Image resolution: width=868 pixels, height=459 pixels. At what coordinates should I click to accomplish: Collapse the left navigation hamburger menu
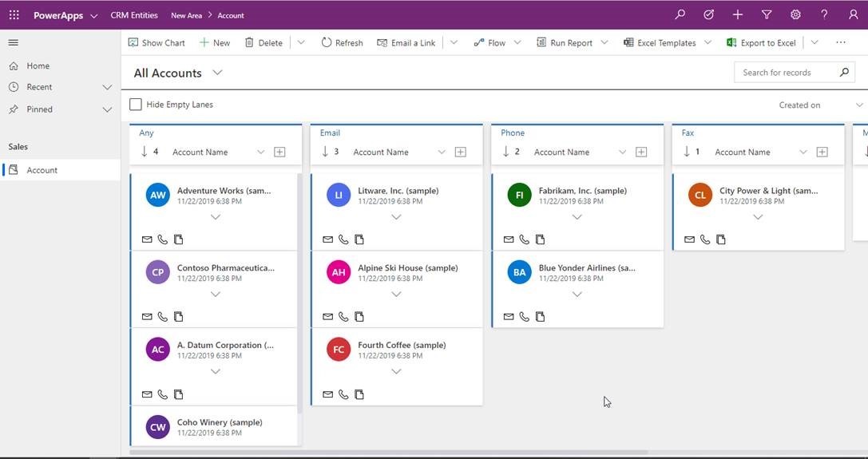14,43
